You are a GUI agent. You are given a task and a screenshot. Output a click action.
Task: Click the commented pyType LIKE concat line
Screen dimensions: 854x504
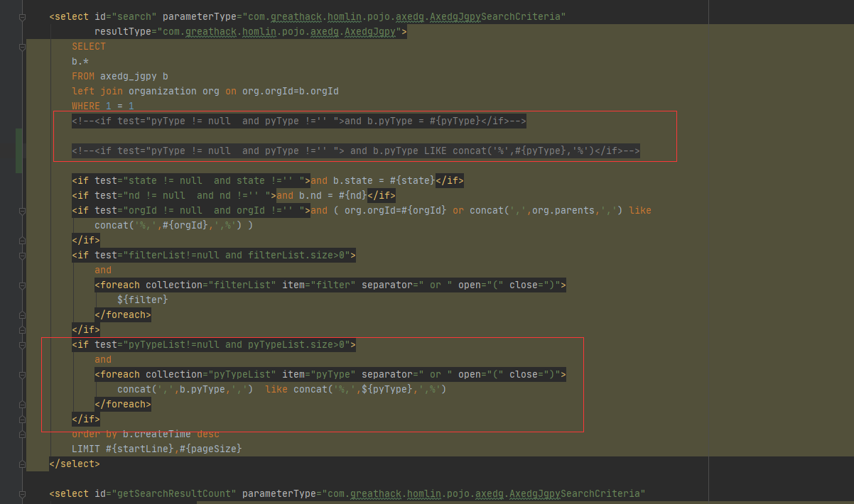click(x=356, y=150)
